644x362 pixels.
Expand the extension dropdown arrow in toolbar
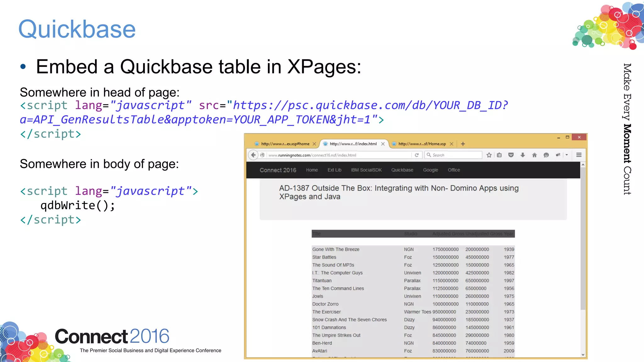567,155
